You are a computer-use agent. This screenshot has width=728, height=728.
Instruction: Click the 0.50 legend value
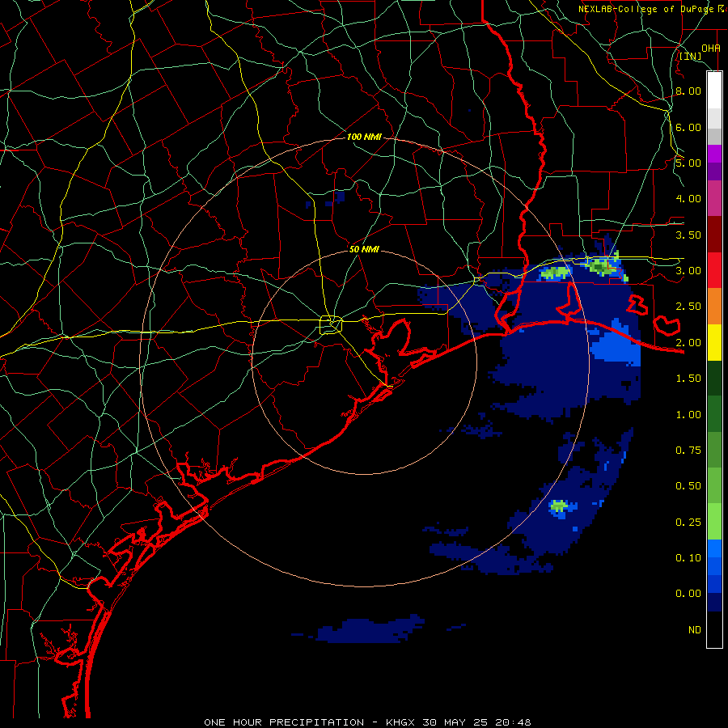688,486
